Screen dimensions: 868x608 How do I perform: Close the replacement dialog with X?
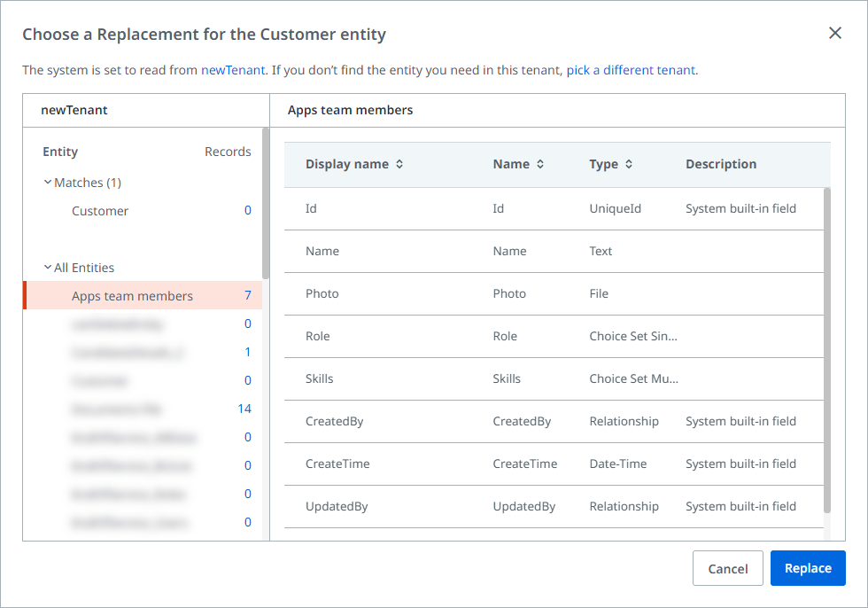pos(834,34)
